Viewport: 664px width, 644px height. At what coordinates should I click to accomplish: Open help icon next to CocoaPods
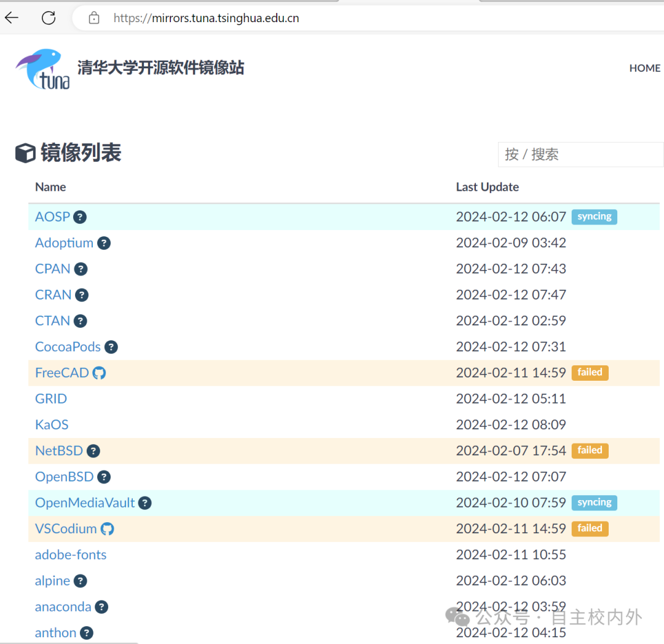111,347
